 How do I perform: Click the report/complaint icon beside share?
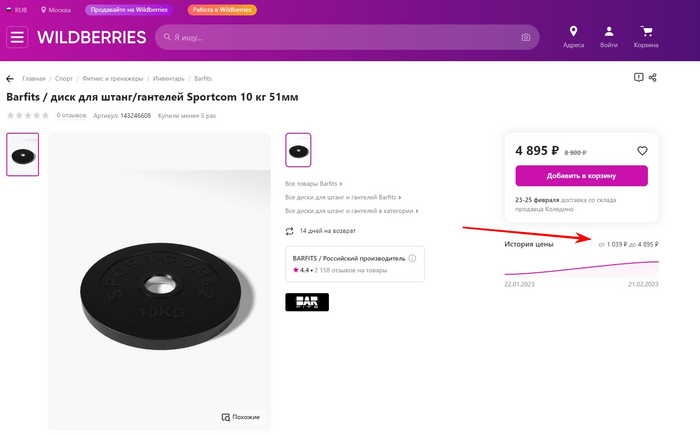(638, 77)
